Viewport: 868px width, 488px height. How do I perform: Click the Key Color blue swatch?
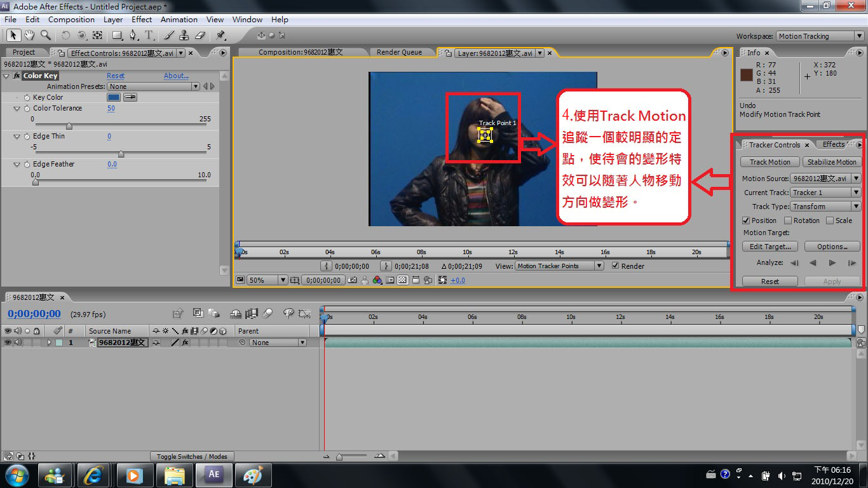(x=113, y=97)
